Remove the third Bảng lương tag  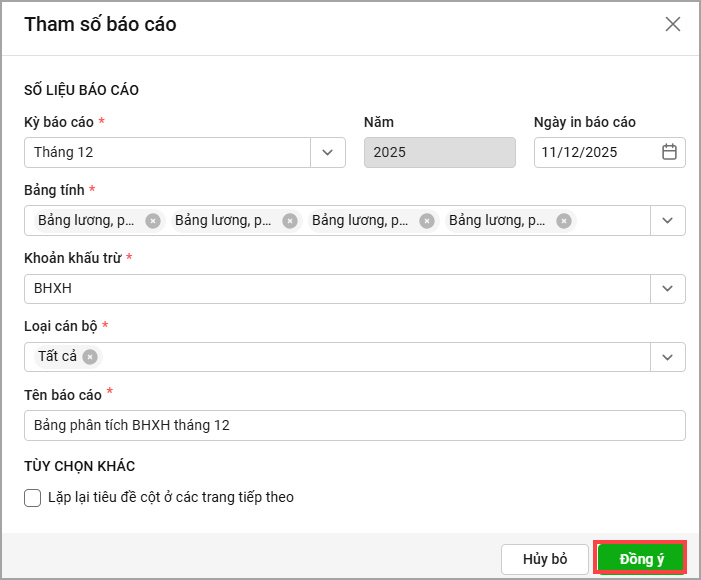pos(427,221)
